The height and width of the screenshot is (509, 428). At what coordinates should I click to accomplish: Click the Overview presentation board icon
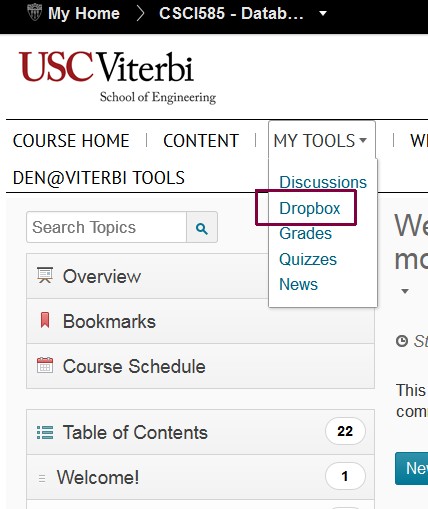click(45, 276)
